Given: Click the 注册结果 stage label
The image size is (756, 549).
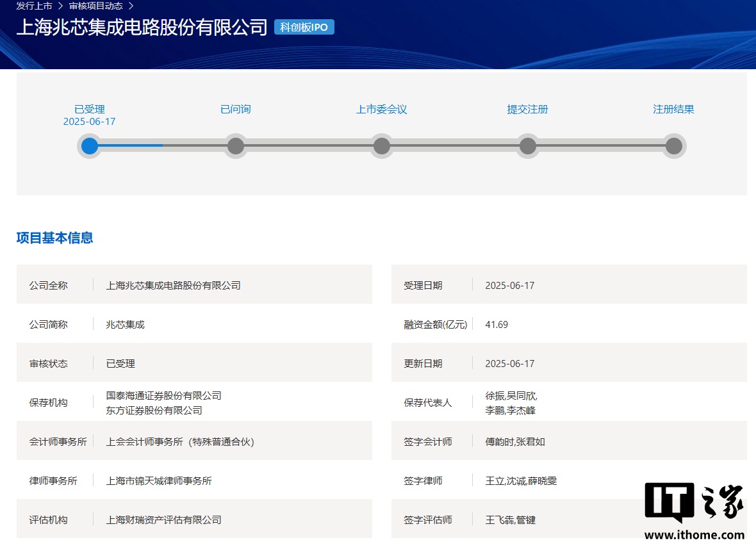Looking at the screenshot, I should click(674, 110).
